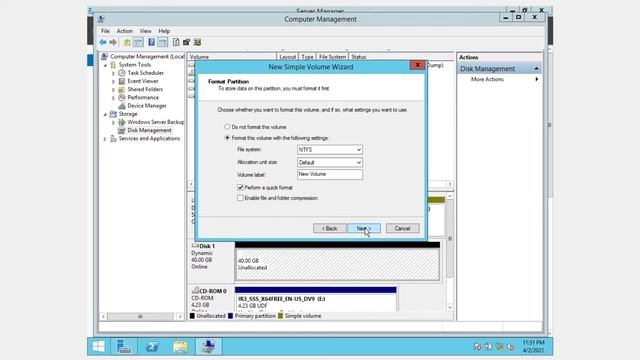This screenshot has height=360, width=640.
Task: Open Server Manager from taskbar
Action: pos(124,347)
